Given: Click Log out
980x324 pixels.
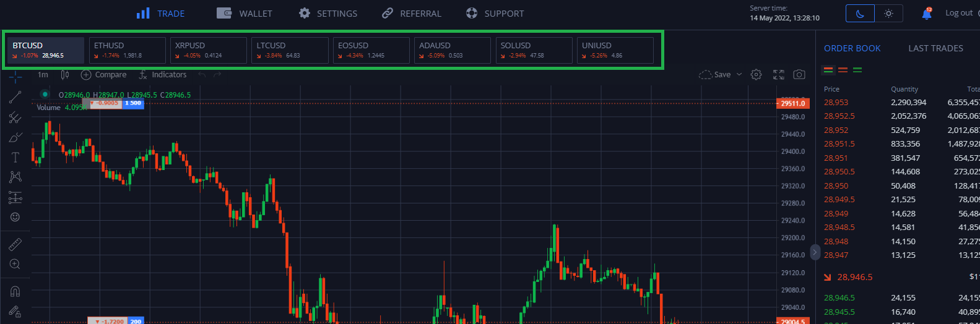Looking at the screenshot, I should click(x=959, y=13).
